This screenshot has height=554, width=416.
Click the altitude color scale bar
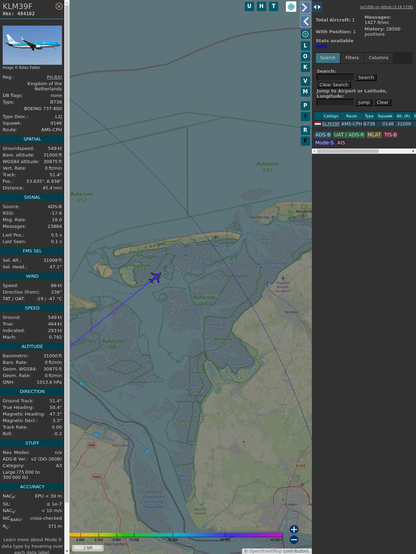176,535
